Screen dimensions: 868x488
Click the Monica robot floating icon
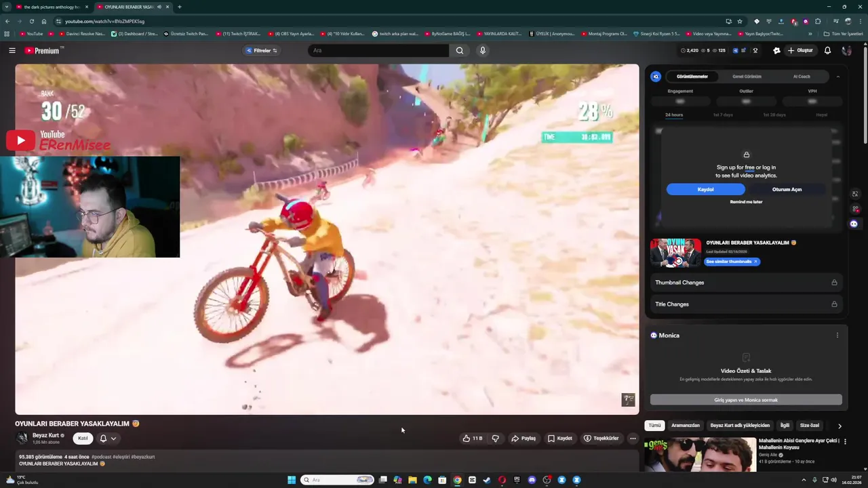click(x=854, y=224)
